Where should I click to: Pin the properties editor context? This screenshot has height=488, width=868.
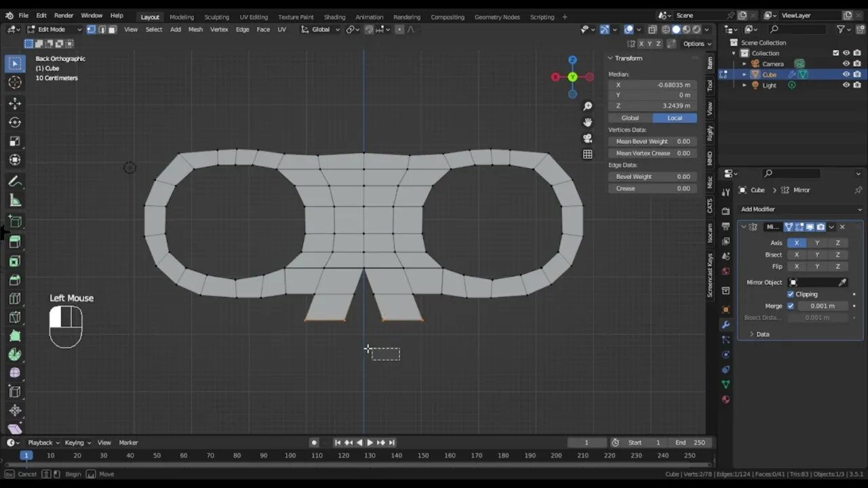pyautogui.click(x=858, y=190)
